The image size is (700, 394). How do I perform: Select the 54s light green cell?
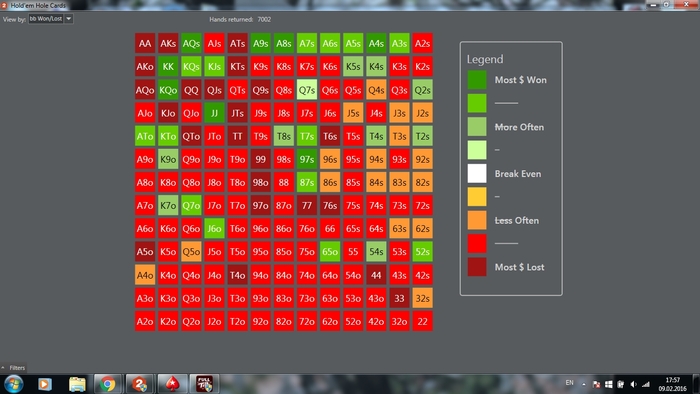point(376,252)
